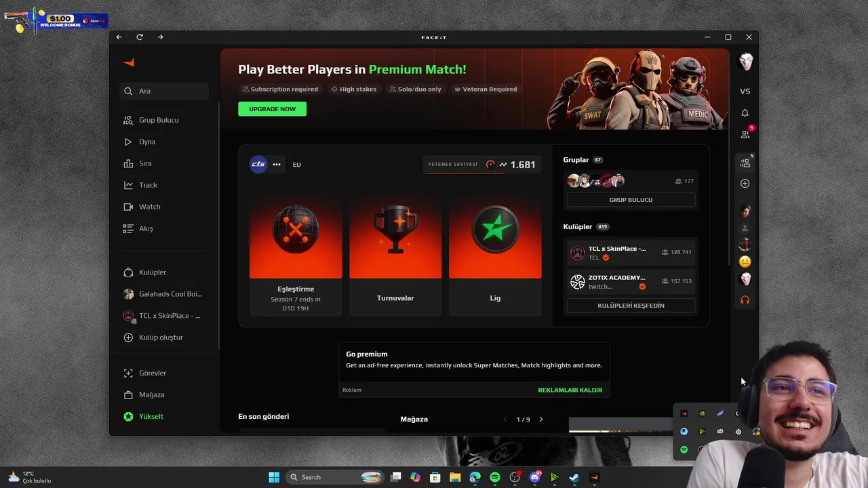Click the VS icon in right sidebar
The height and width of the screenshot is (488, 868).
(x=745, y=91)
